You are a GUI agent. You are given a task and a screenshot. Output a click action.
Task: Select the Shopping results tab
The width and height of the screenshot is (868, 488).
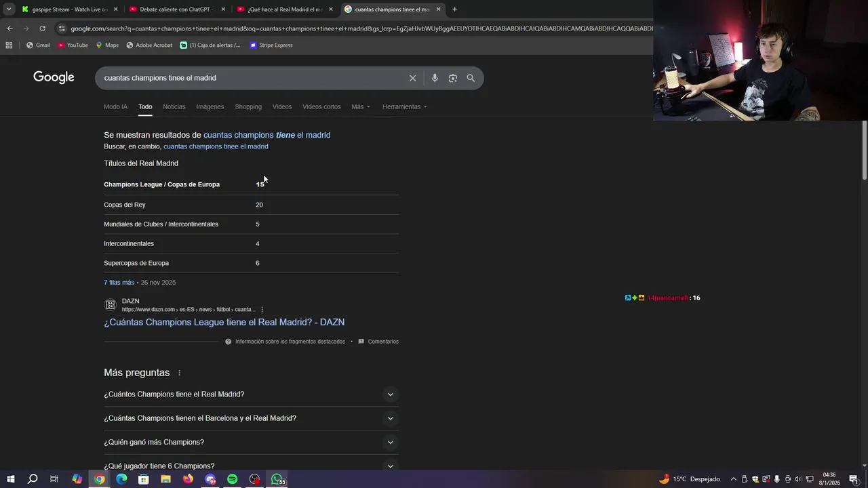point(248,106)
